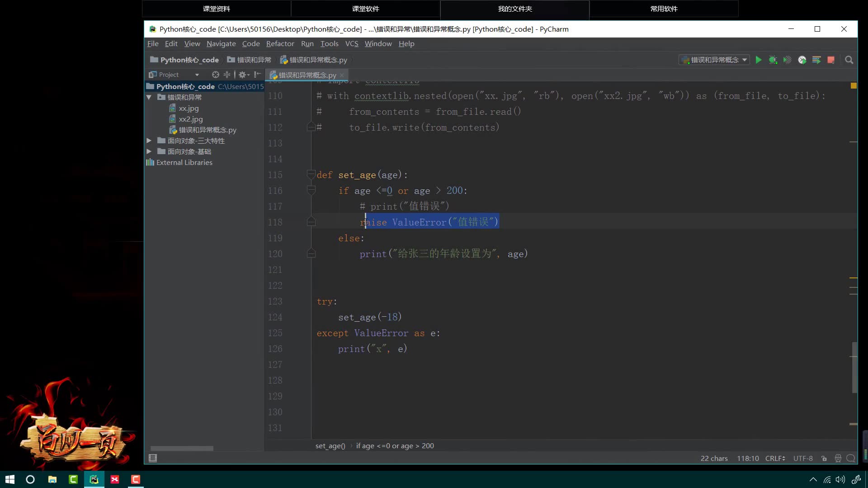Click the red Stop button
Image resolution: width=868 pixels, height=488 pixels.
[831, 60]
